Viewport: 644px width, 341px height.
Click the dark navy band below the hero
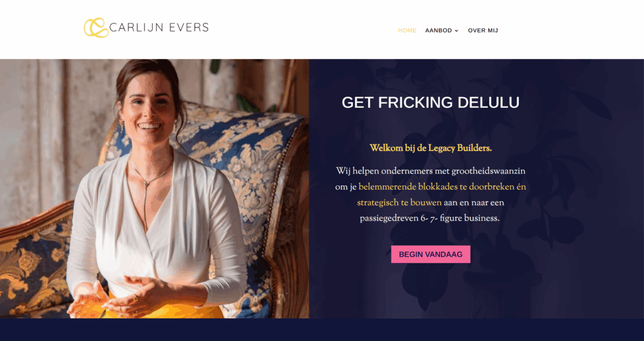[322, 330]
